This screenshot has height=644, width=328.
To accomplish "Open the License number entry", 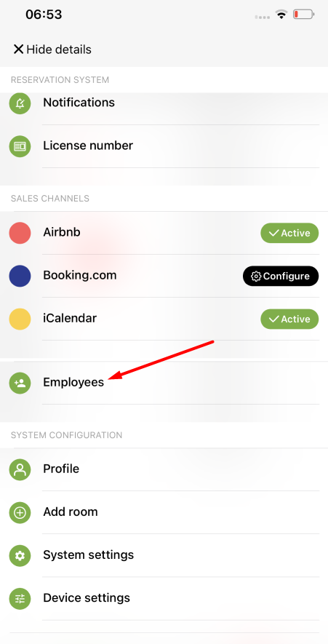I will (164, 146).
